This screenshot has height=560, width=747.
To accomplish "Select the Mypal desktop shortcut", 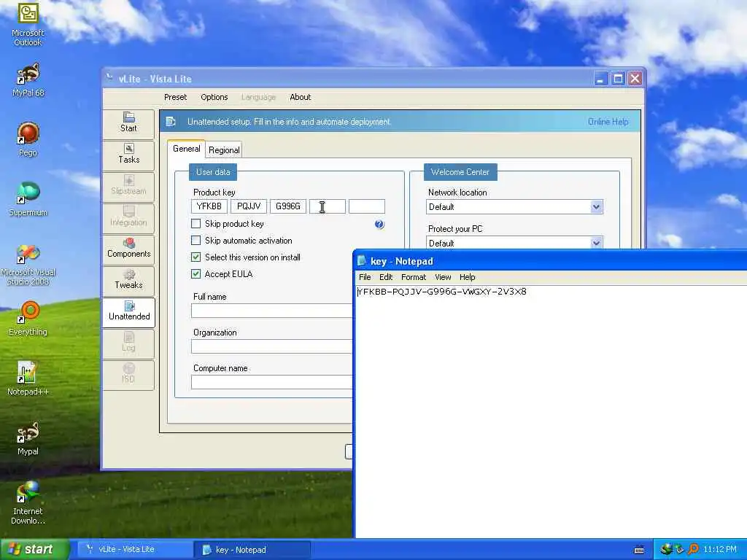I will (x=28, y=438).
